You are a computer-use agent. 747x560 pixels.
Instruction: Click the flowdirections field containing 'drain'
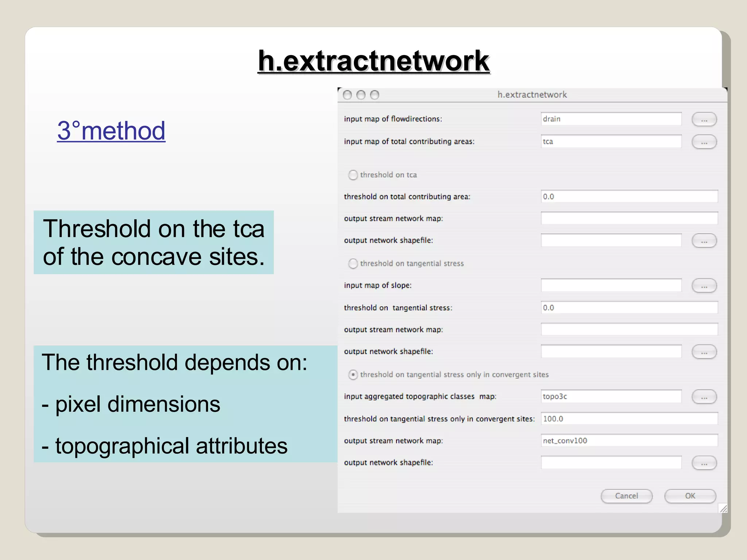[x=611, y=119]
